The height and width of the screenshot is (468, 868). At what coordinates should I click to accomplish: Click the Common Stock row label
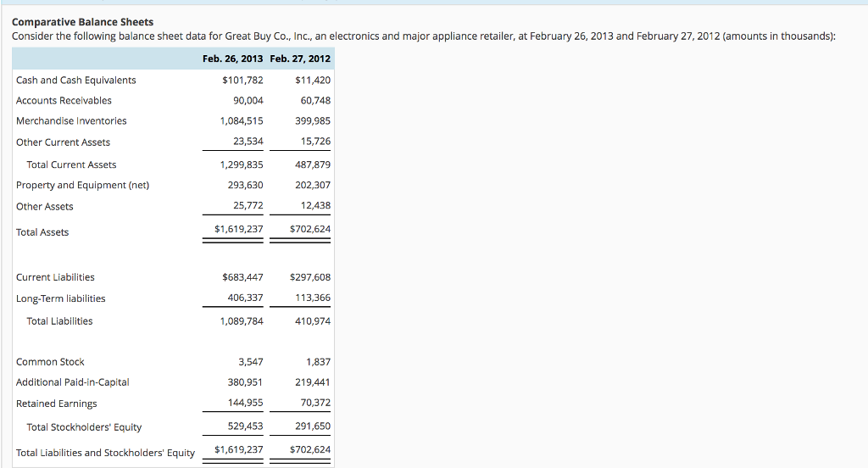pos(50,362)
